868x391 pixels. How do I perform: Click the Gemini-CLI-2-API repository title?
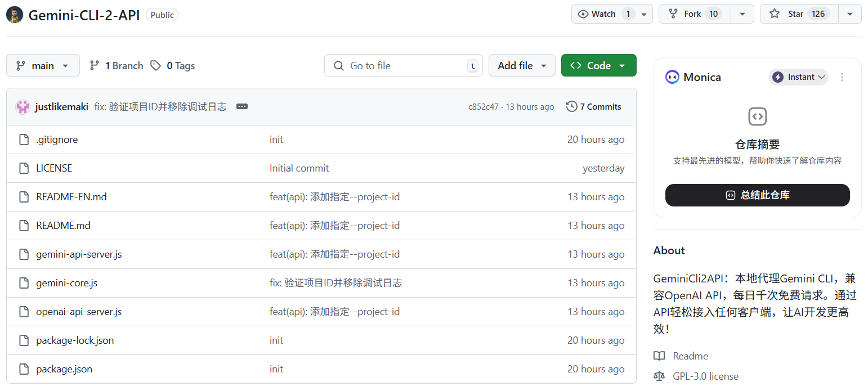tap(84, 15)
